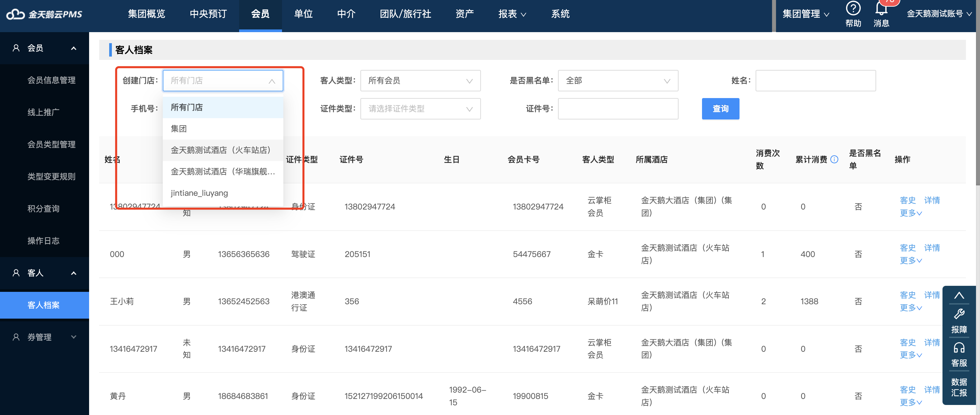Expand the 券管理 sidebar section
980x415 pixels.
[74, 337]
